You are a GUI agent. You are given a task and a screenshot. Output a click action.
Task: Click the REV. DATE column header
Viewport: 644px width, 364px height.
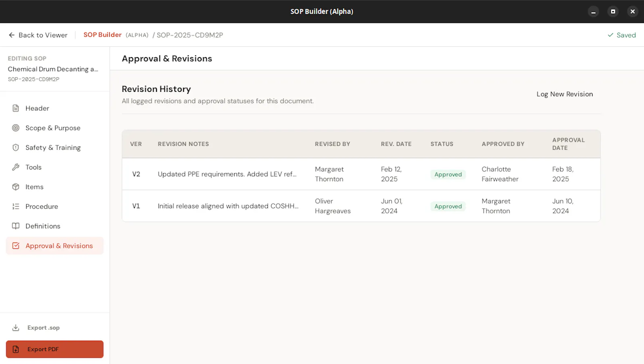pyautogui.click(x=396, y=144)
